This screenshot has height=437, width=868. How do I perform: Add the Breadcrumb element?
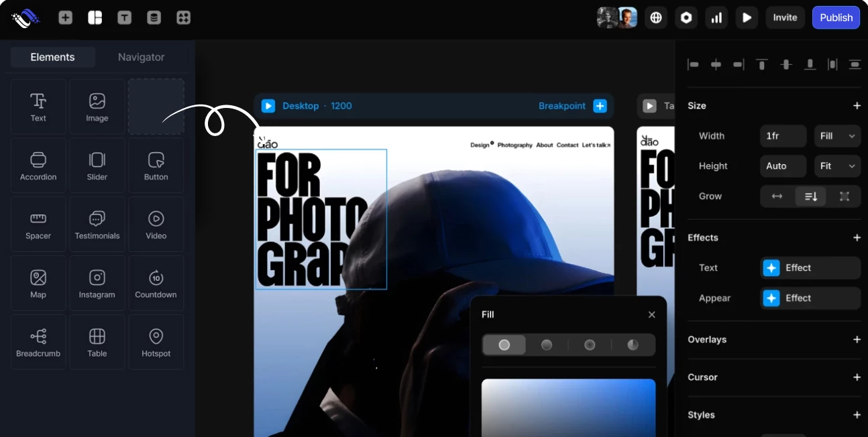click(x=38, y=342)
